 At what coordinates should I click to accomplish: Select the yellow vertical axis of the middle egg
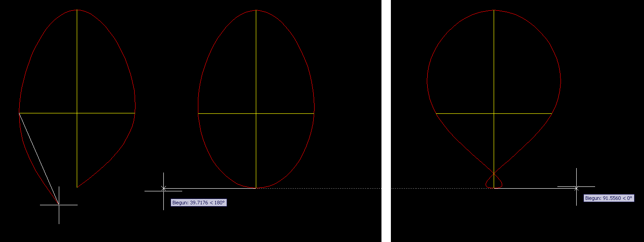pos(256,67)
